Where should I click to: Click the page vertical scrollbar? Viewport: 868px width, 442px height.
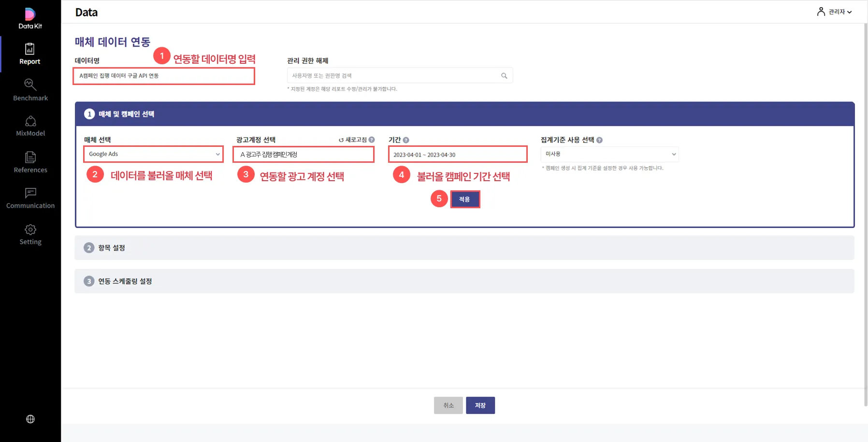pyautogui.click(x=866, y=215)
